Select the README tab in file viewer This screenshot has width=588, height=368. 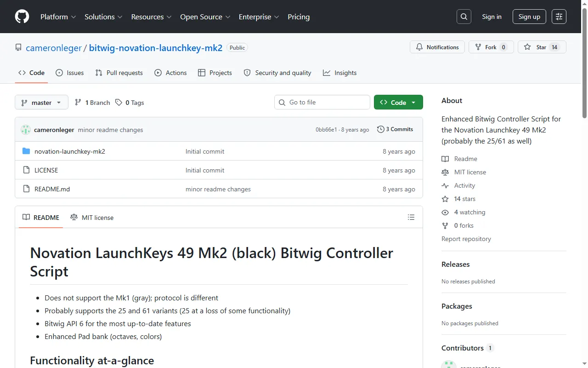click(x=41, y=218)
